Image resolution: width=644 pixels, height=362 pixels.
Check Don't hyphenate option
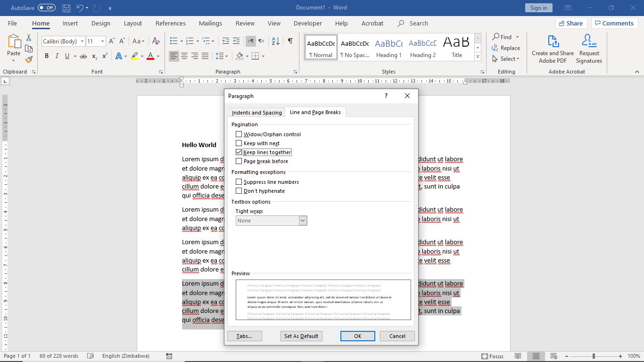[239, 191]
